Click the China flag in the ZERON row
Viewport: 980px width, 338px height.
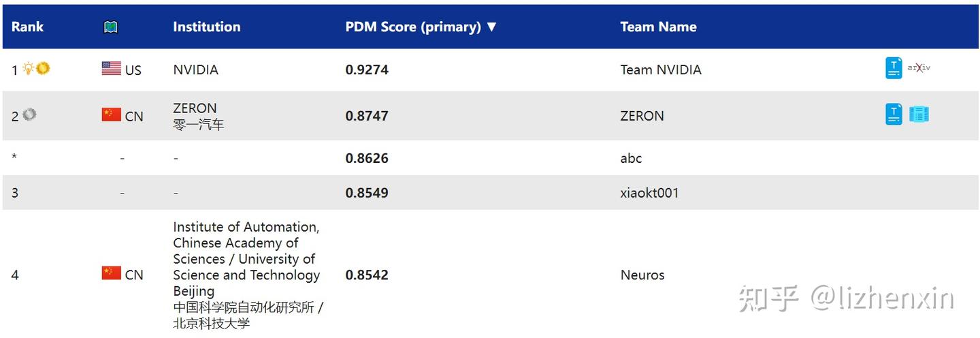click(111, 114)
